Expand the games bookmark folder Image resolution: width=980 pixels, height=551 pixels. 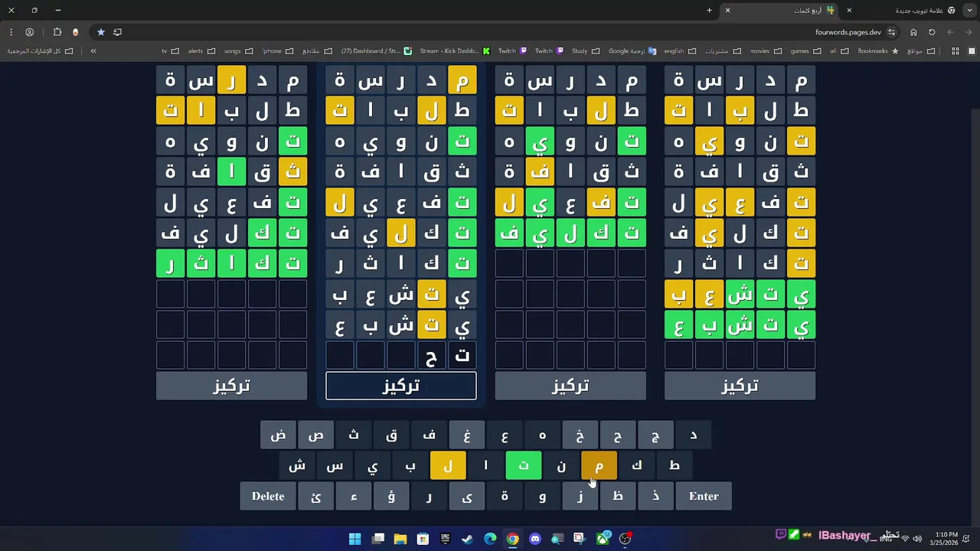(806, 51)
